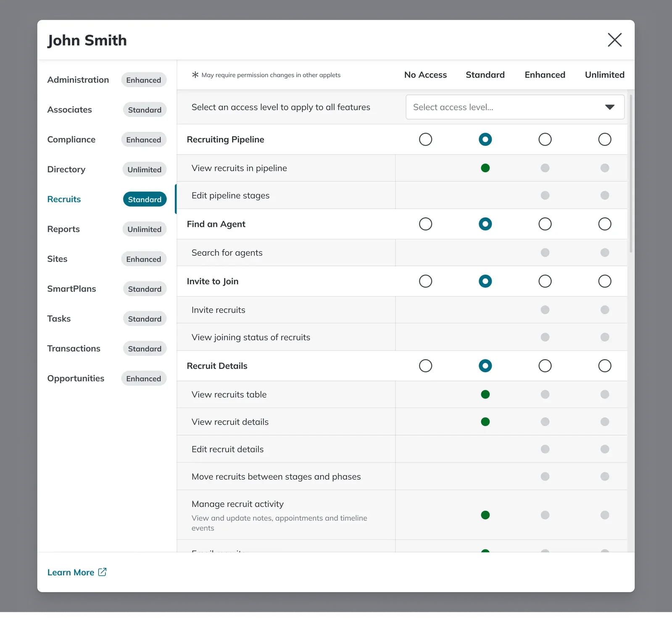This screenshot has width=672, height=622.
Task: Choose Unlimited for Invite to Join
Action: [x=604, y=281]
